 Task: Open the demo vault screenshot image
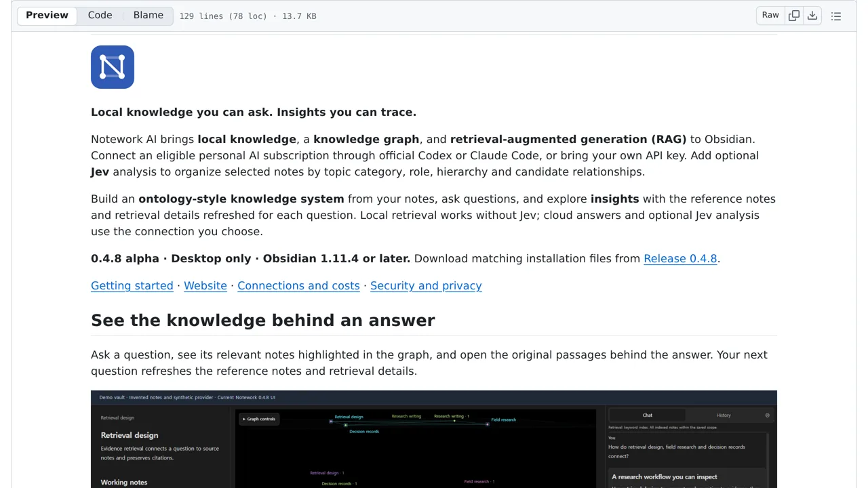[434, 439]
